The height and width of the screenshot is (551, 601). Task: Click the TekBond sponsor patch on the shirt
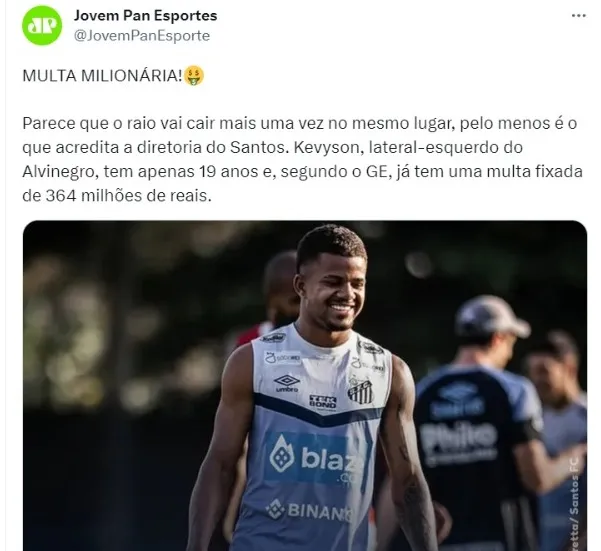click(x=323, y=402)
